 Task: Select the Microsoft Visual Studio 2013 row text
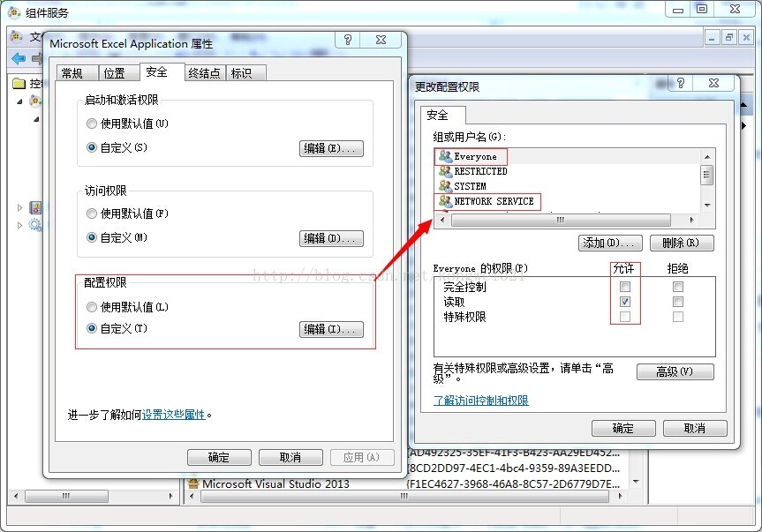(x=276, y=483)
